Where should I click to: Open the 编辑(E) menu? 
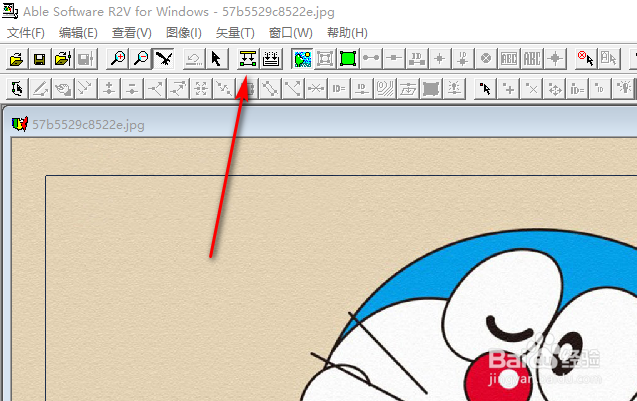coord(78,33)
